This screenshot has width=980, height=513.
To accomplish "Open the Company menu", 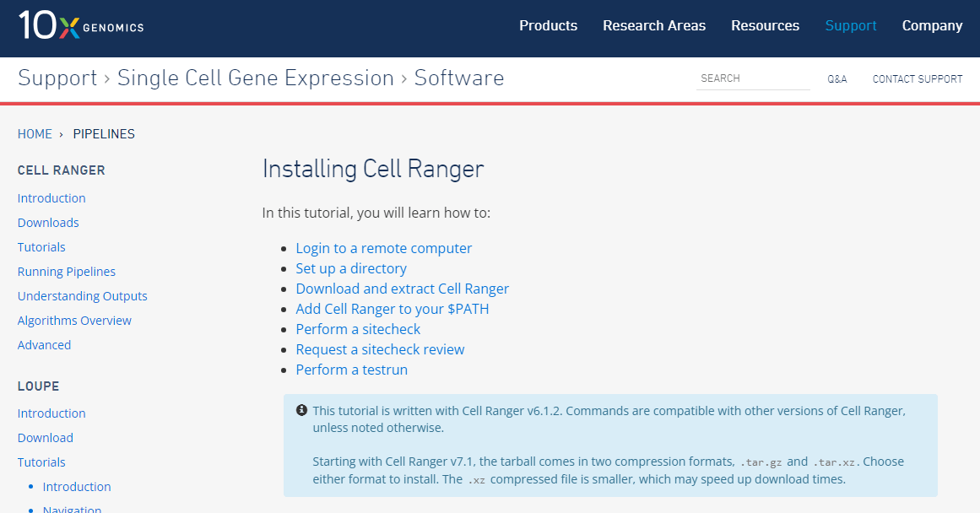I will coord(932,25).
